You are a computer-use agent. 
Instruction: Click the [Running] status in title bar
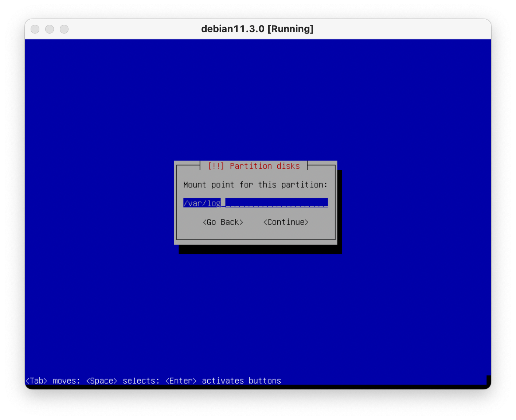click(290, 29)
